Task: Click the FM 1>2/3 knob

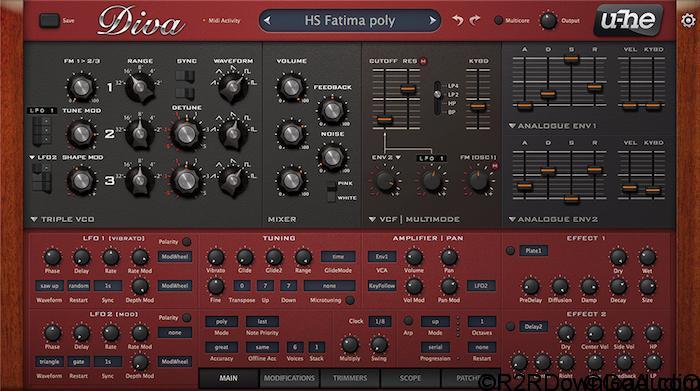Action: 81,87
